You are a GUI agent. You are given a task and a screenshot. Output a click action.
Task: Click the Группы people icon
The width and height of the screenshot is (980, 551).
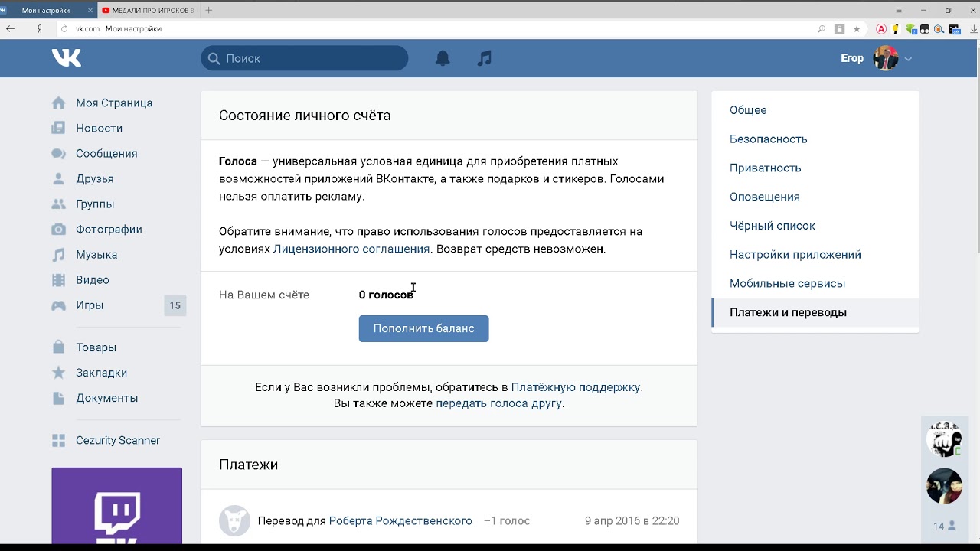58,204
